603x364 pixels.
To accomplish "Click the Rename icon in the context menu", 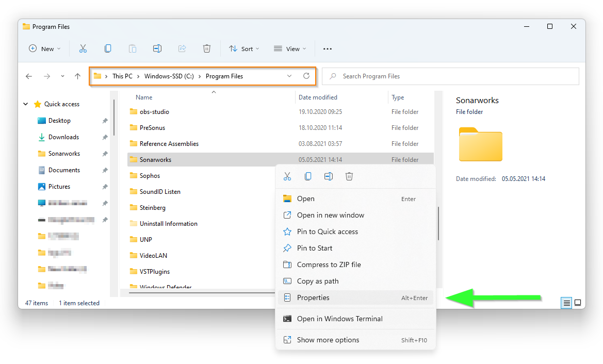I will click(329, 176).
